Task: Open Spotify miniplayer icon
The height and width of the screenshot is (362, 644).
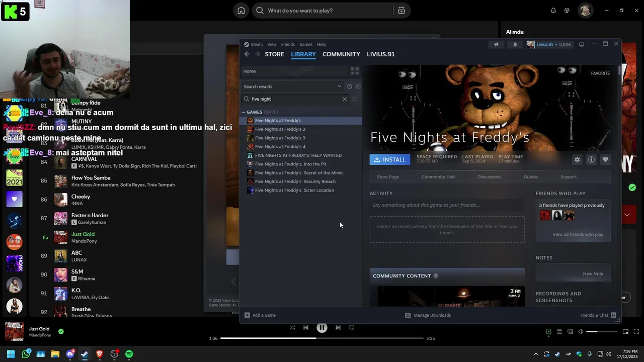Action: coord(625,332)
